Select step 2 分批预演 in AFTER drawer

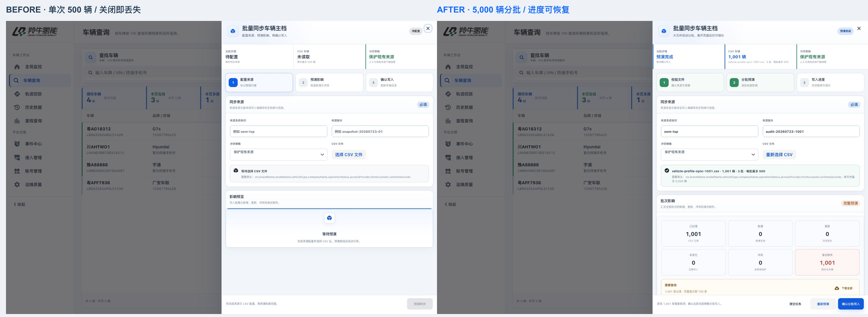[760, 83]
